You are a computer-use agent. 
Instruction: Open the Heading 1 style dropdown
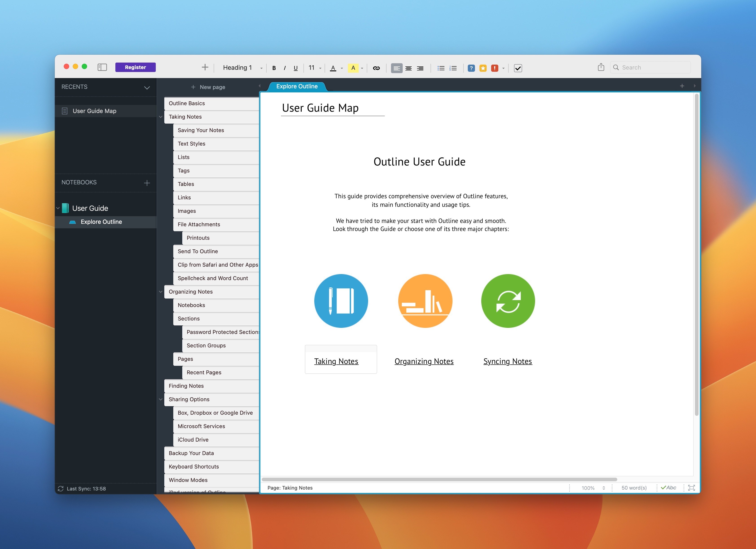[243, 68]
